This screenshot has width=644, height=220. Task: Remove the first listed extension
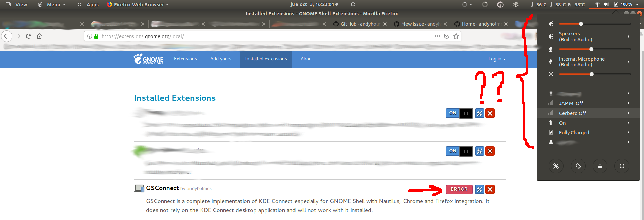pos(490,113)
